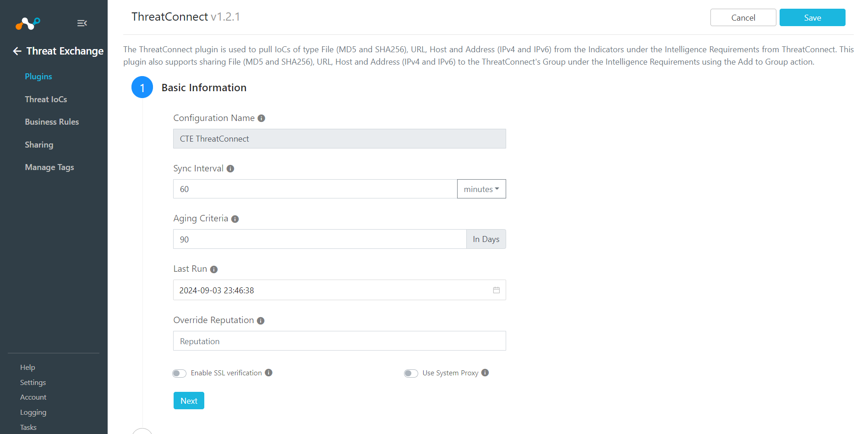Open Settings in the sidebar
The image size is (868, 434).
click(x=33, y=383)
